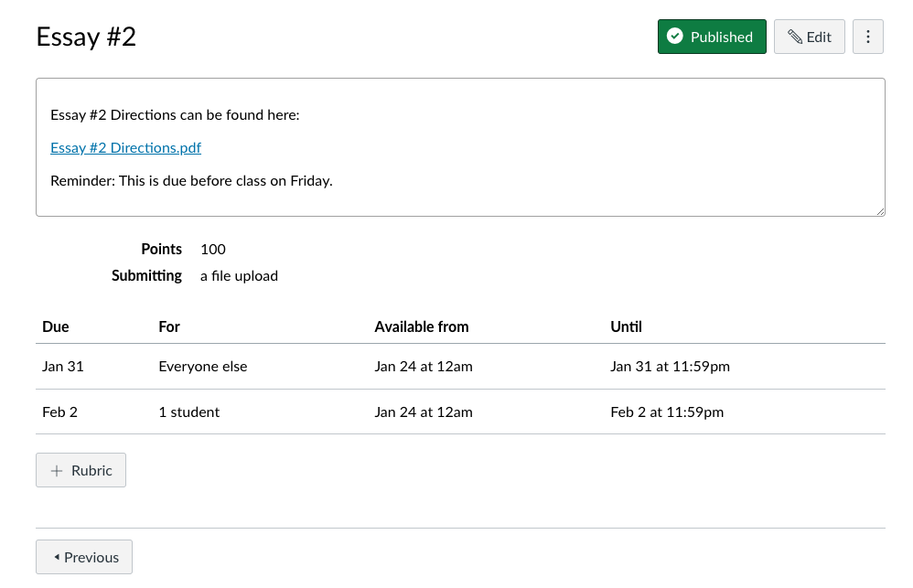Image resolution: width=913 pixels, height=588 pixels.
Task: Click the Until column header
Action: (626, 326)
